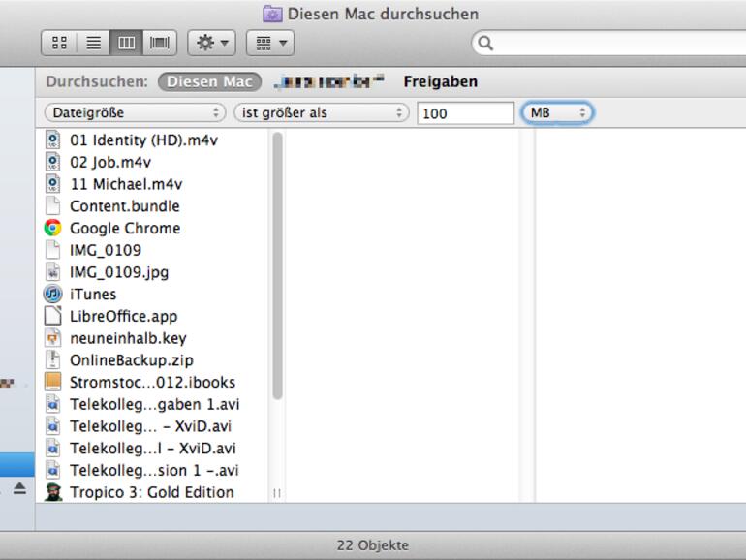The image size is (746, 560).
Task: Select 'Content.bundle' file name
Action: pos(125,206)
